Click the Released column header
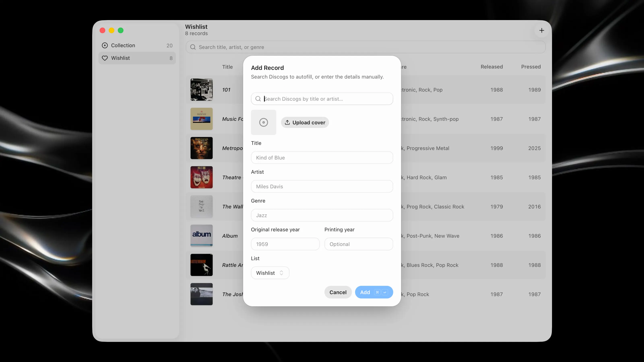 491,67
